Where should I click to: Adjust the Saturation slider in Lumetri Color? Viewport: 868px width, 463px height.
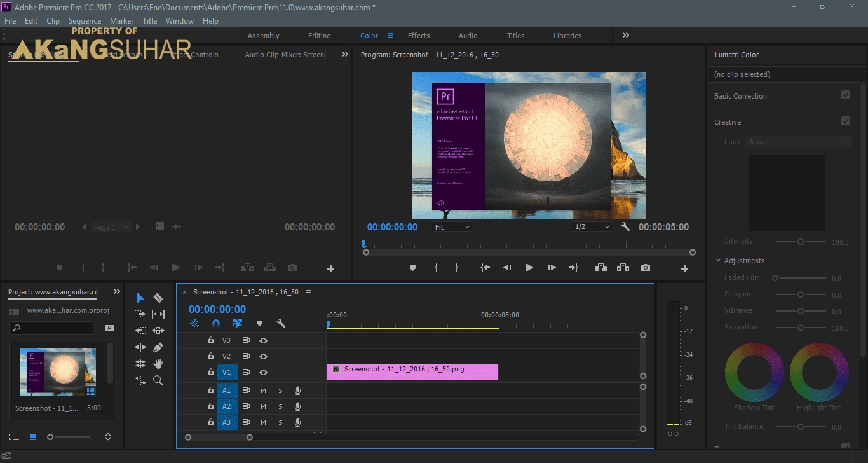coord(801,327)
